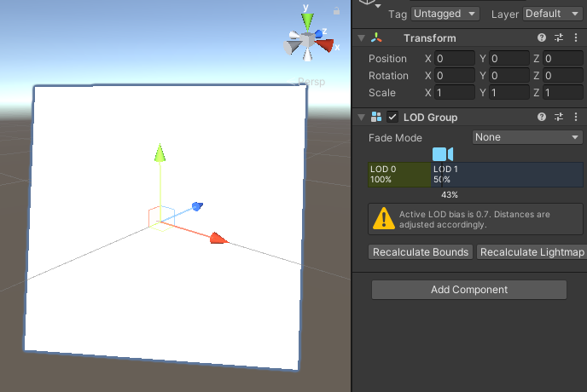Click the Transform component icon
Screen dimensions: 587x392
[376, 37]
